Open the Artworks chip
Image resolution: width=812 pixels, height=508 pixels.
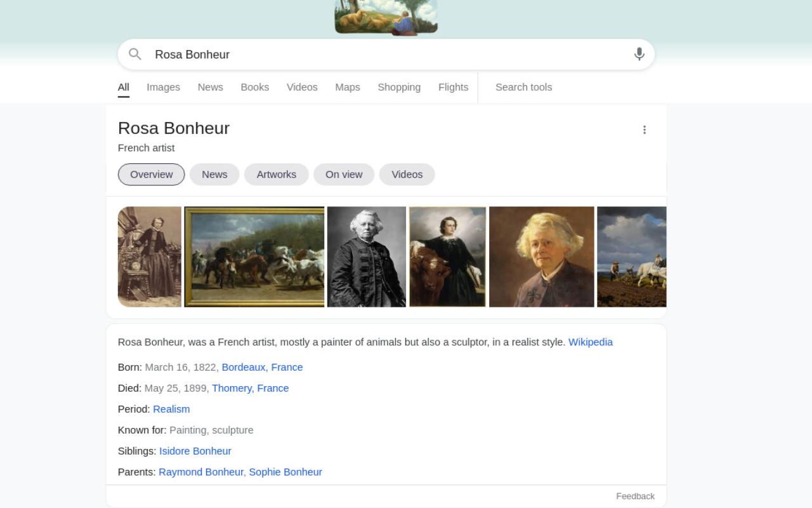coord(277,175)
